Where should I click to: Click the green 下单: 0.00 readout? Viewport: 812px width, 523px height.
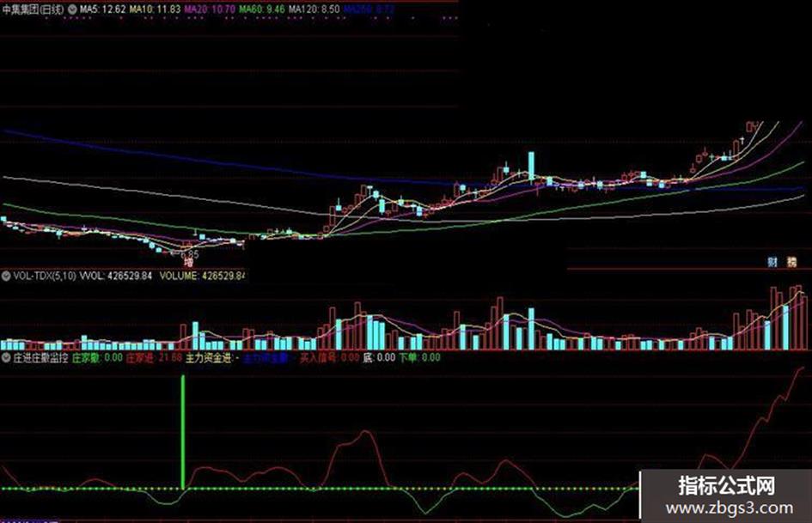420,357
